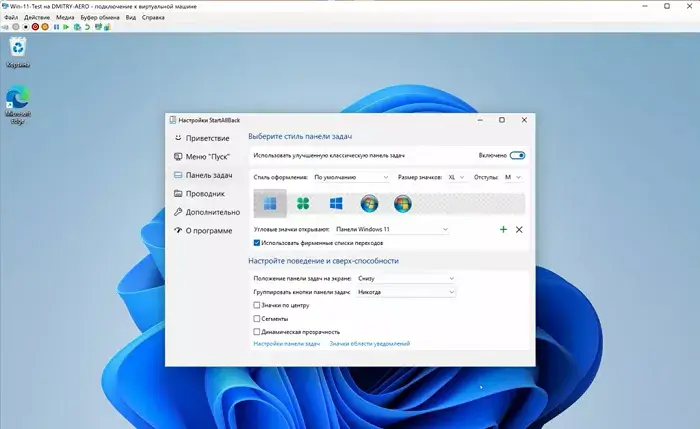Viewport: 700px width, 429px height.
Task: Open the 'Настройки панели задач' link
Action: pyautogui.click(x=286, y=344)
